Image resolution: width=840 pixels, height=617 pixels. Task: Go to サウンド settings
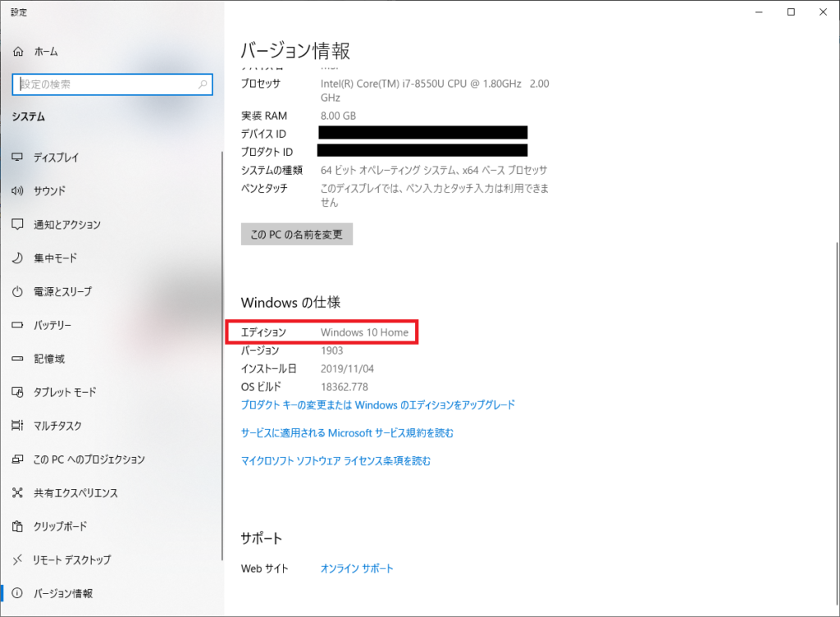(50, 190)
